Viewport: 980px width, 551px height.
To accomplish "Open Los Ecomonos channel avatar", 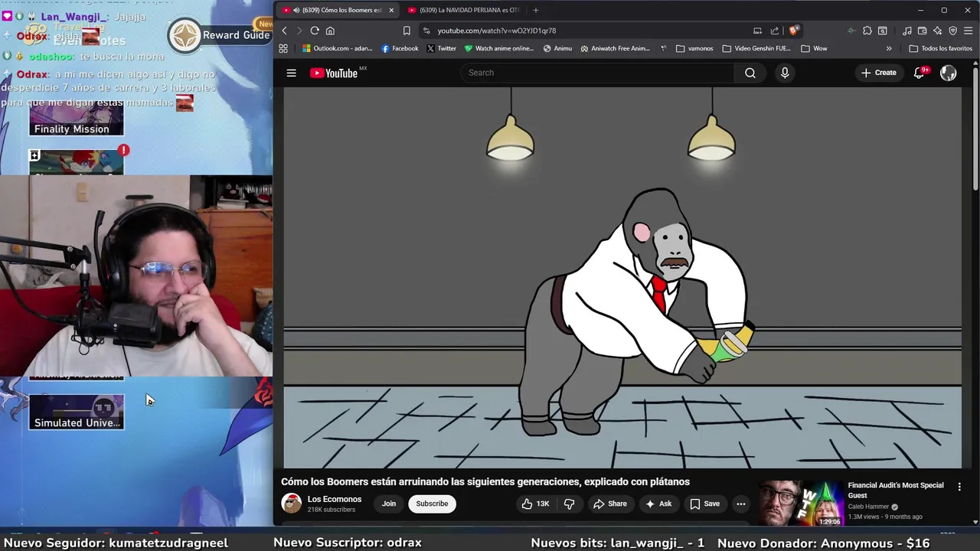I will tap(292, 503).
